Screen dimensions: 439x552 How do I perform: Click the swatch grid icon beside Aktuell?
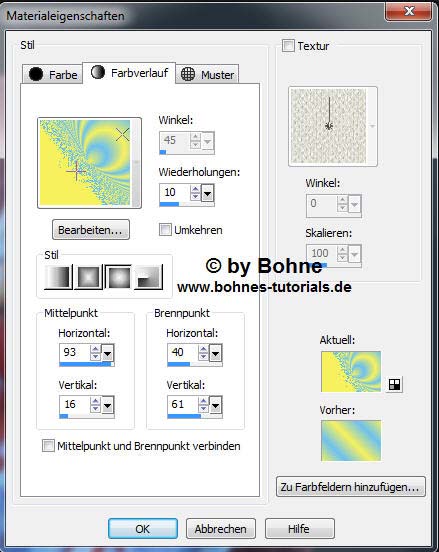(394, 384)
